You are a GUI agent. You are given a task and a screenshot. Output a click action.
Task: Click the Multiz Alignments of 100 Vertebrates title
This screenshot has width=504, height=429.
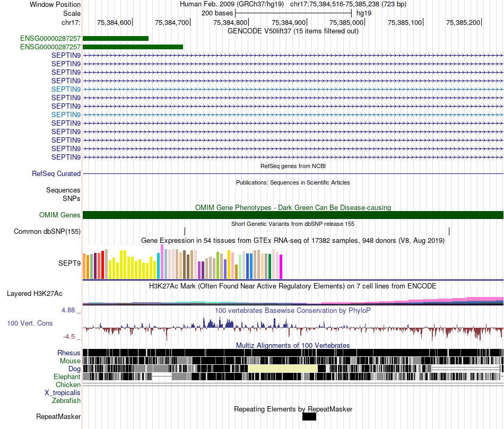click(x=293, y=345)
